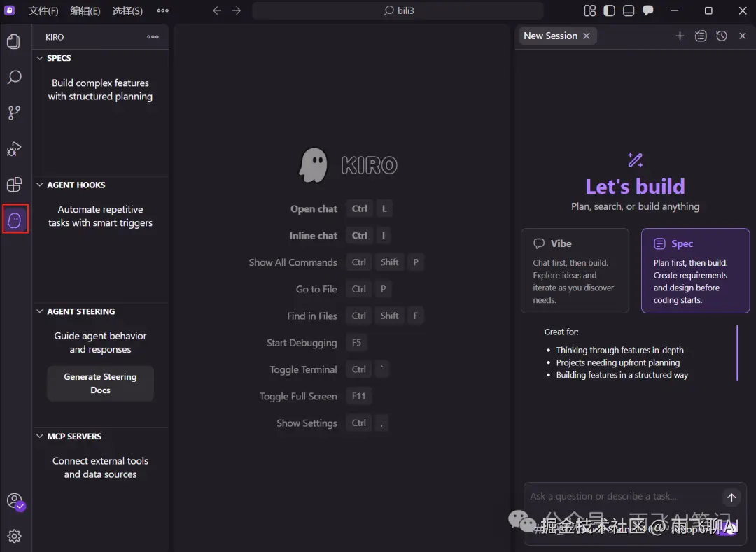Switch to the New Session tab
756x552 pixels.
[x=550, y=36]
